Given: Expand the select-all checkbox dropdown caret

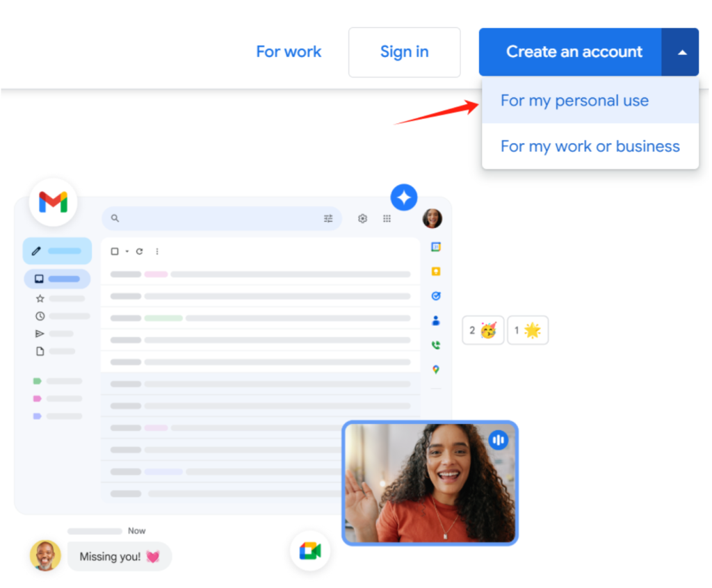Looking at the screenshot, I should pyautogui.click(x=127, y=252).
